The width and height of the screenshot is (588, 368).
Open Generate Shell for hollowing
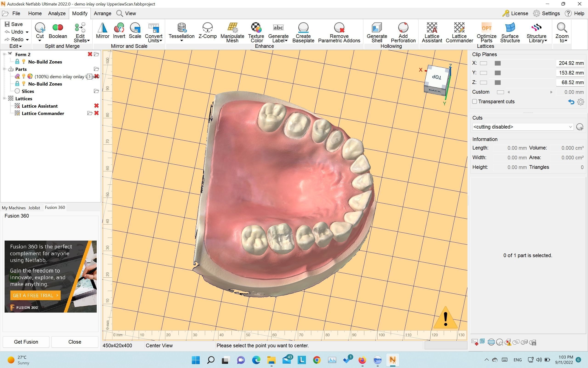point(377,33)
